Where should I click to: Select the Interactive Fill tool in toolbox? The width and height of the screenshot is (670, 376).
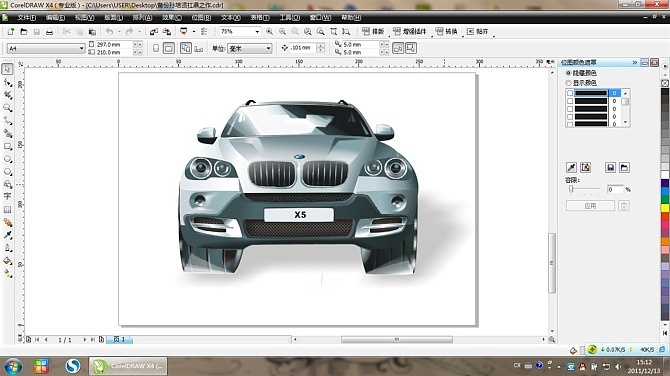click(x=7, y=273)
